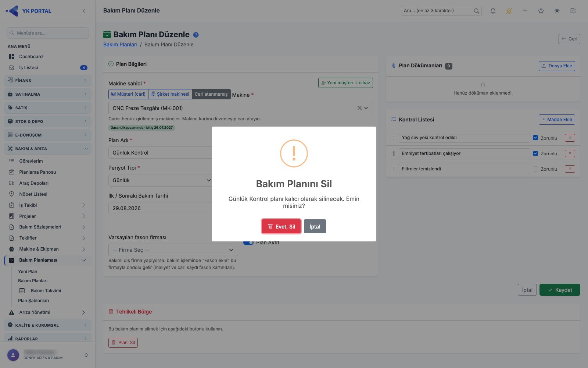Check Zorunlu for Filtreler temizlendi
The image size is (588, 368).
535,169
